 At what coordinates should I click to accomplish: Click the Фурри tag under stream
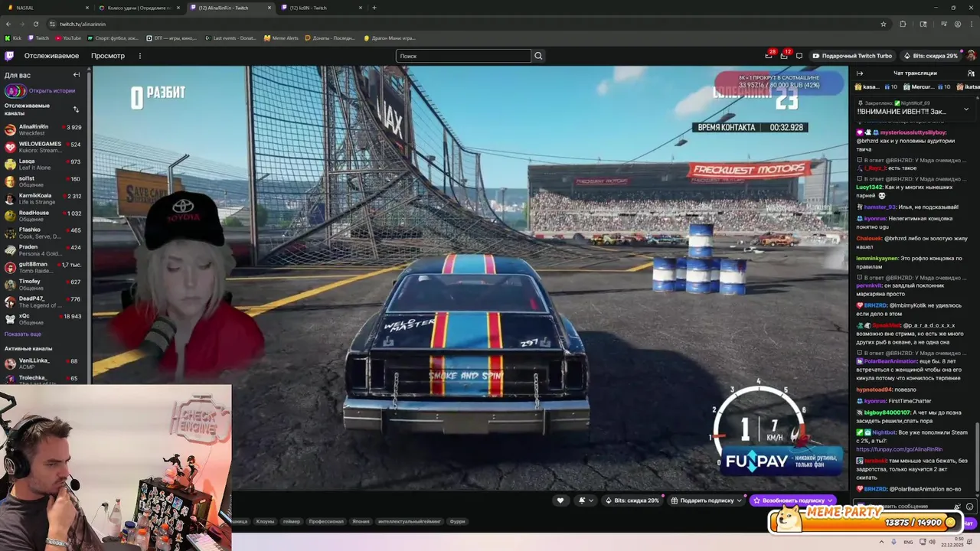457,521
